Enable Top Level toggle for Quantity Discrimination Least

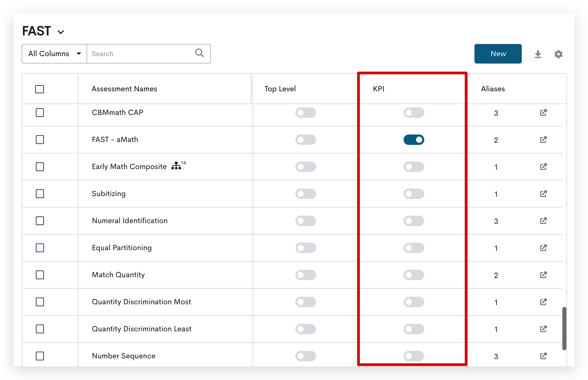(305, 329)
